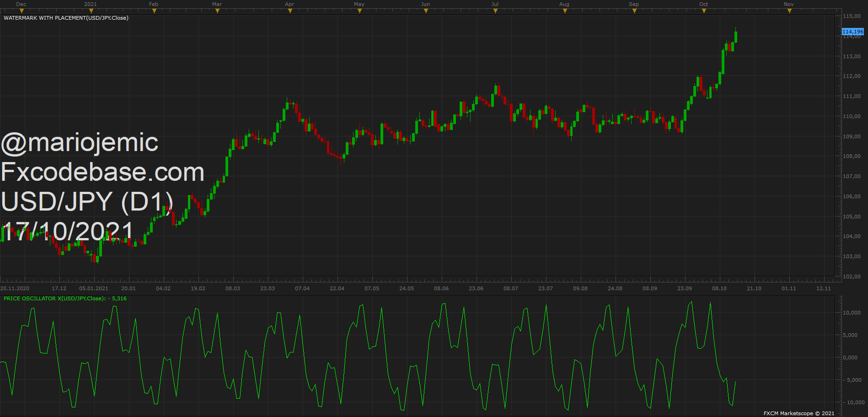The width and height of the screenshot is (868, 417).
Task: Click the 08.06 date label
Action: [441, 288]
